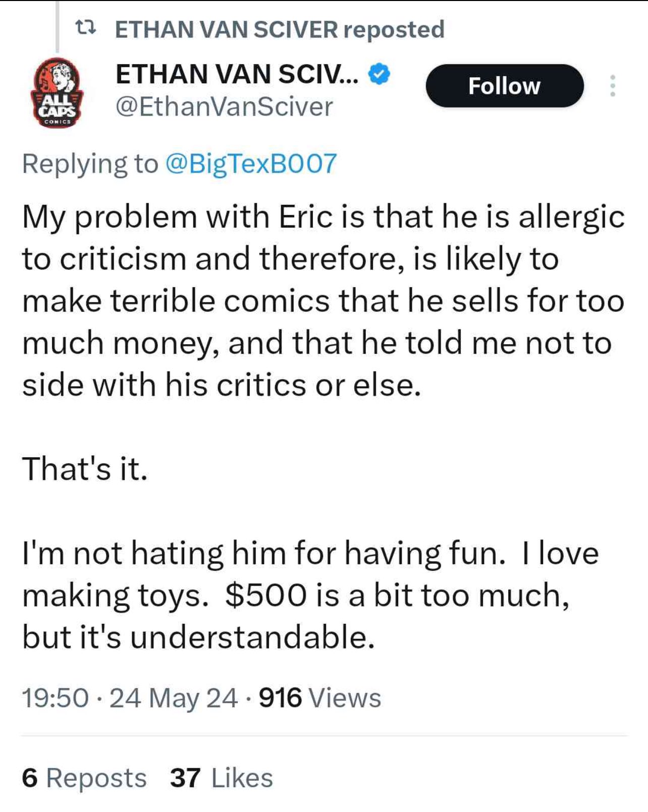
Task: Click the "That's it." line of the tweet
Action: pyautogui.click(x=85, y=469)
